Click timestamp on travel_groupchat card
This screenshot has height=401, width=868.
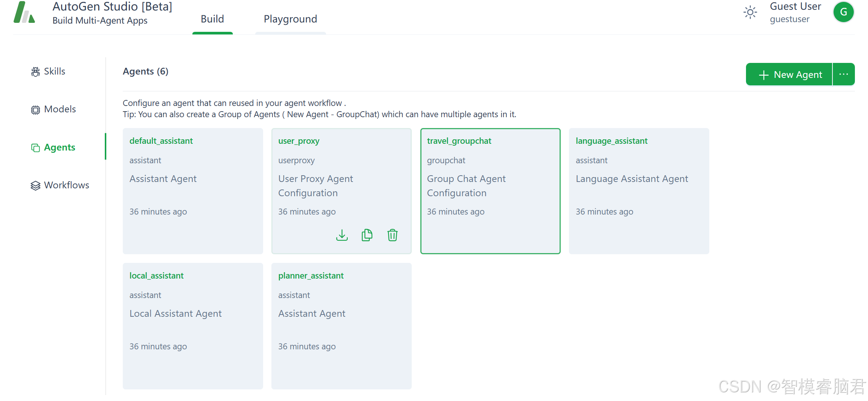click(x=456, y=212)
